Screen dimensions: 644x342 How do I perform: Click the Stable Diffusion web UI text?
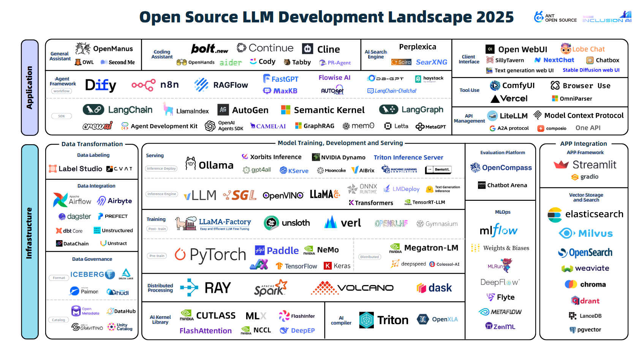click(x=591, y=70)
